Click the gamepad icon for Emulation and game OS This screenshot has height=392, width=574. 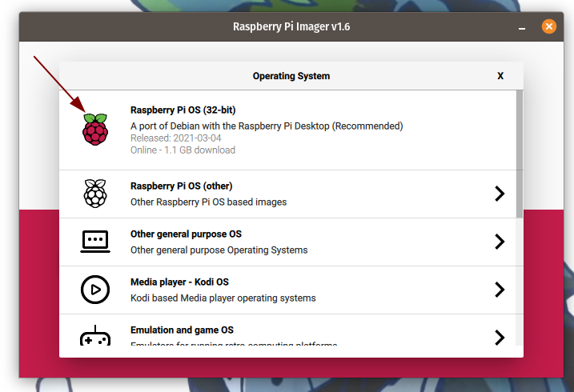tap(95, 336)
